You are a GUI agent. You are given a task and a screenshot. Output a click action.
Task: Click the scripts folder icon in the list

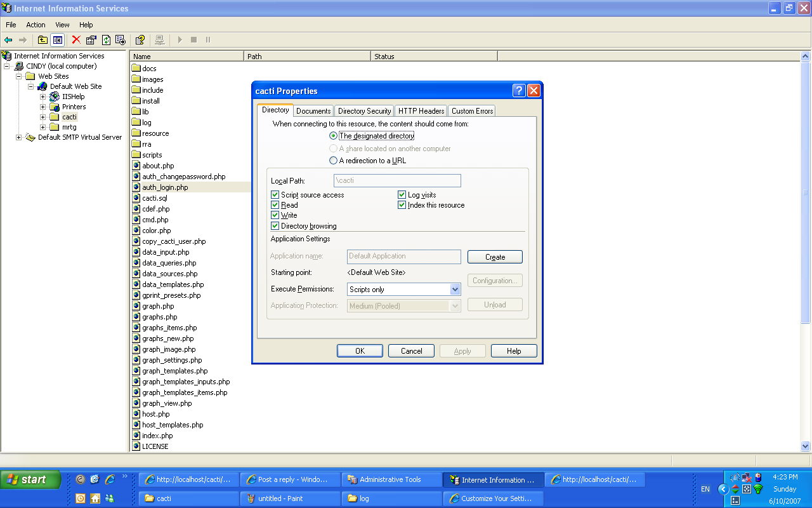pos(136,155)
